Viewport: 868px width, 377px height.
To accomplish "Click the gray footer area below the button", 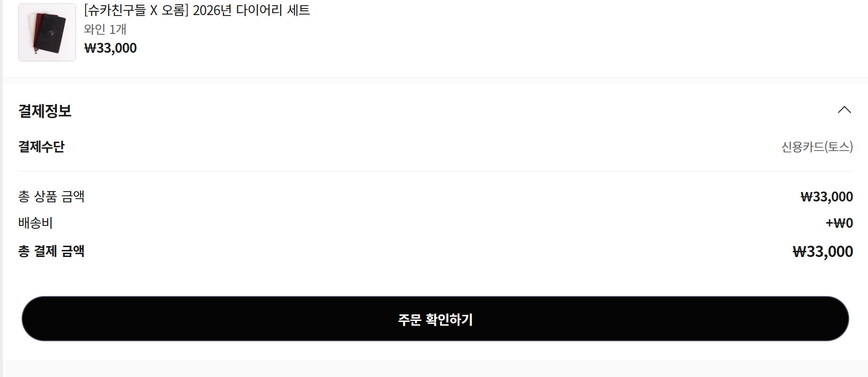I will point(435,369).
